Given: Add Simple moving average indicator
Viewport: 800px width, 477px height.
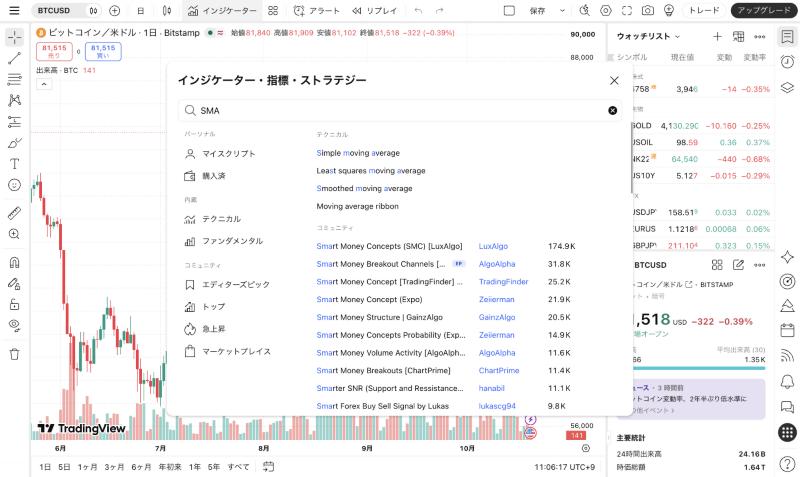Looking at the screenshot, I should pyautogui.click(x=358, y=153).
